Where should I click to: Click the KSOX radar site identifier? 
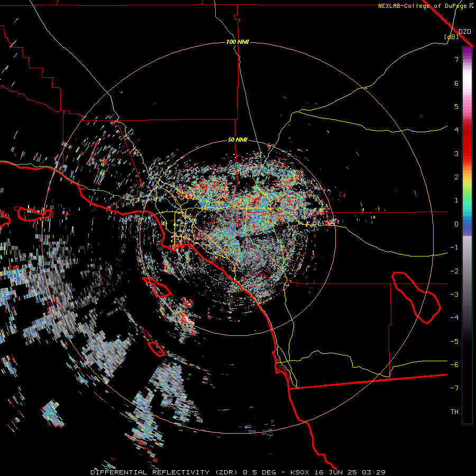tap(299, 472)
